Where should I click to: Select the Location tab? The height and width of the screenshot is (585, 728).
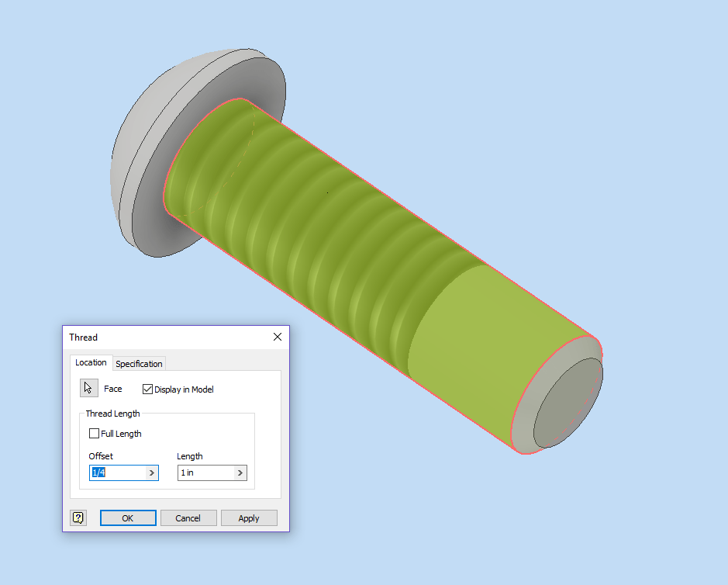pyautogui.click(x=91, y=362)
